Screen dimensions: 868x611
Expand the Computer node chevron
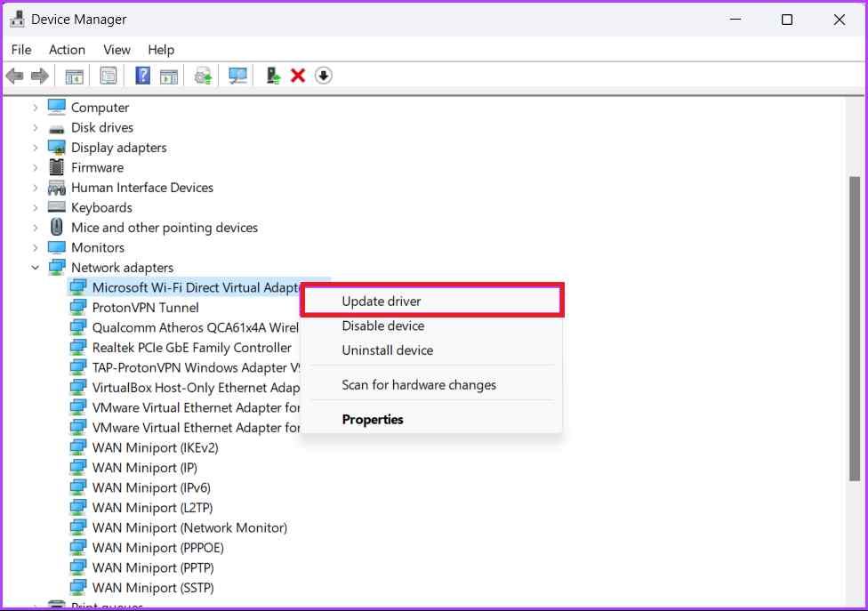coord(36,108)
